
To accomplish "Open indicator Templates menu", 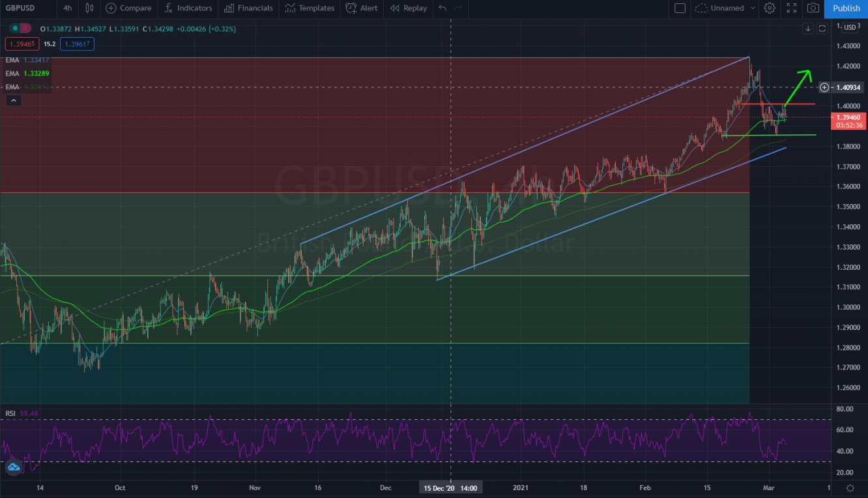I will coord(310,8).
